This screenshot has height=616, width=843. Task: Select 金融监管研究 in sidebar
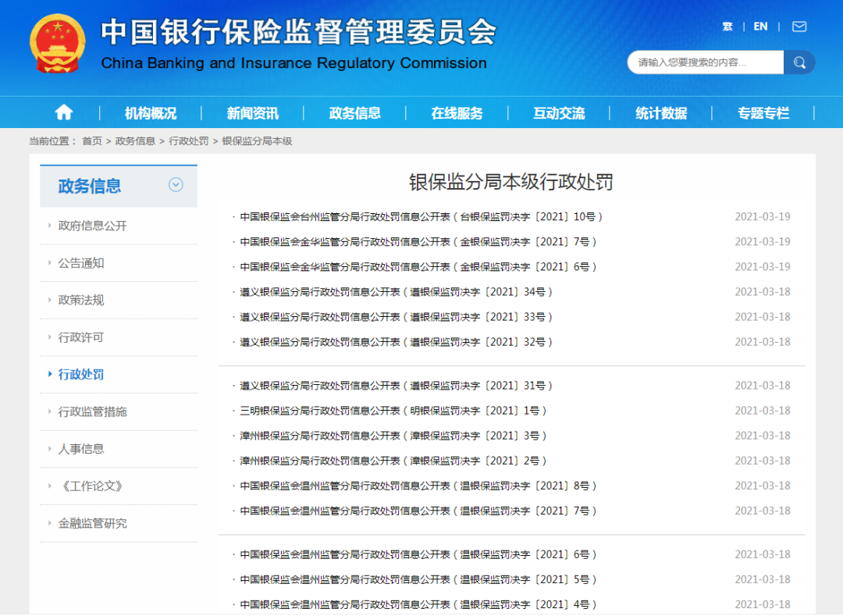pyautogui.click(x=92, y=523)
